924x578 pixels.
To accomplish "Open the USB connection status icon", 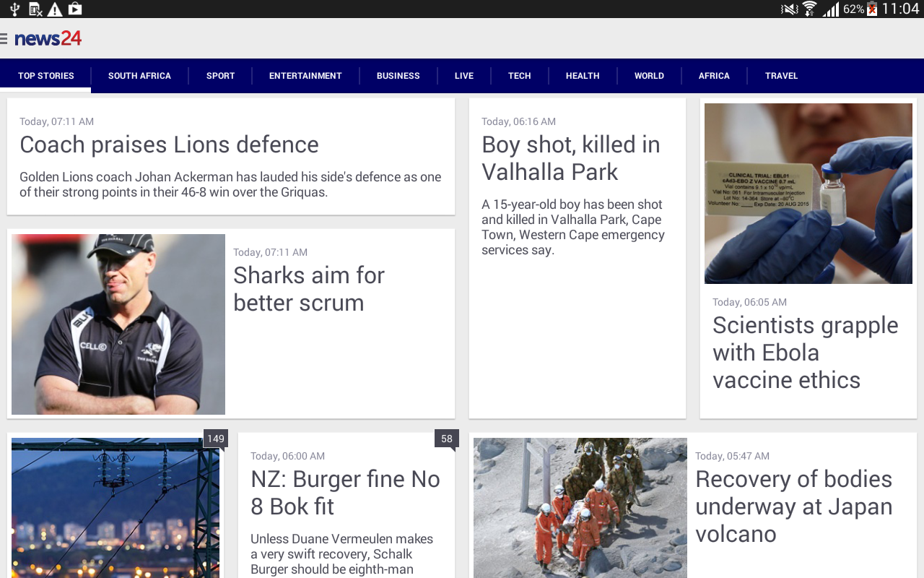I will point(14,9).
